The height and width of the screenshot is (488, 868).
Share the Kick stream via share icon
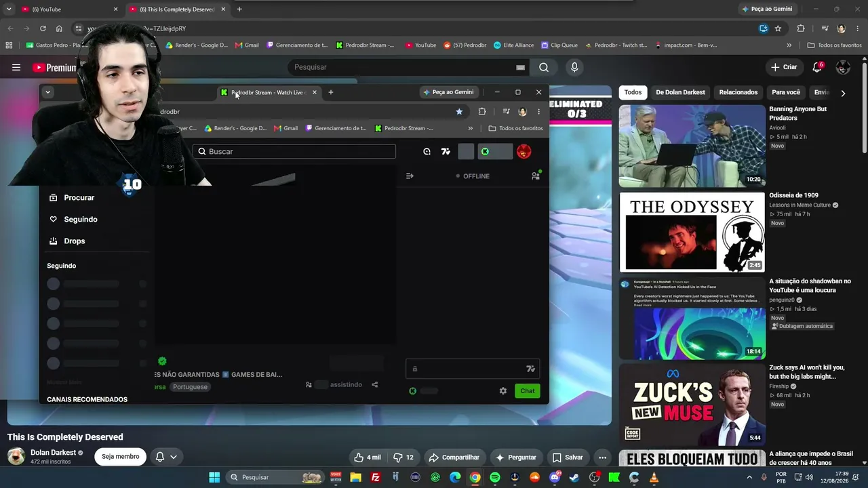click(x=374, y=384)
